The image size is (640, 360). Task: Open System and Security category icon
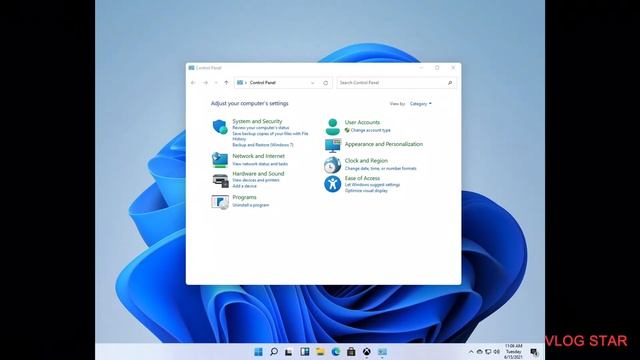point(220,127)
